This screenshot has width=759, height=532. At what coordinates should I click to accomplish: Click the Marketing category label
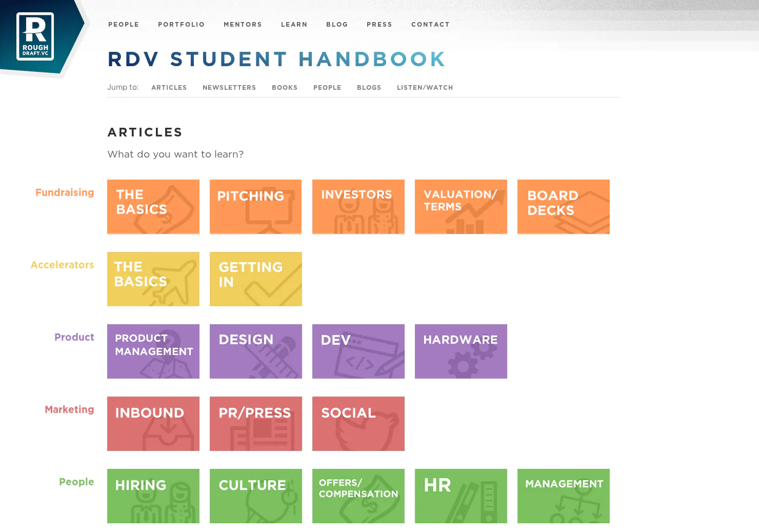(x=69, y=410)
